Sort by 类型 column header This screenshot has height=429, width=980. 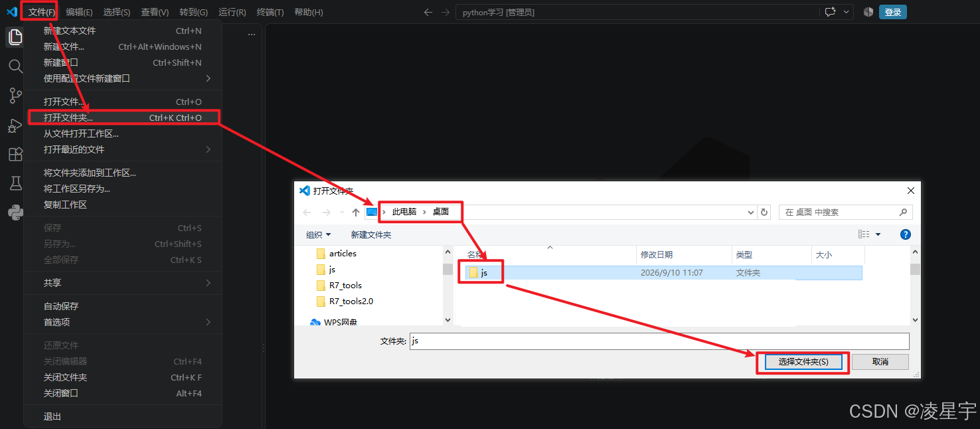coord(771,255)
